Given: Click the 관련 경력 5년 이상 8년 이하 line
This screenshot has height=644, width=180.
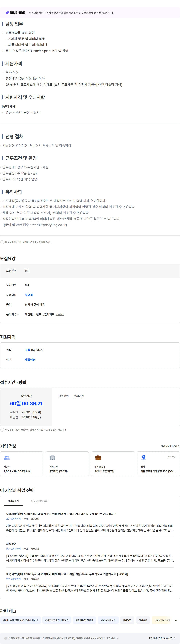Looking at the screenshot, I should [x=25, y=78].
